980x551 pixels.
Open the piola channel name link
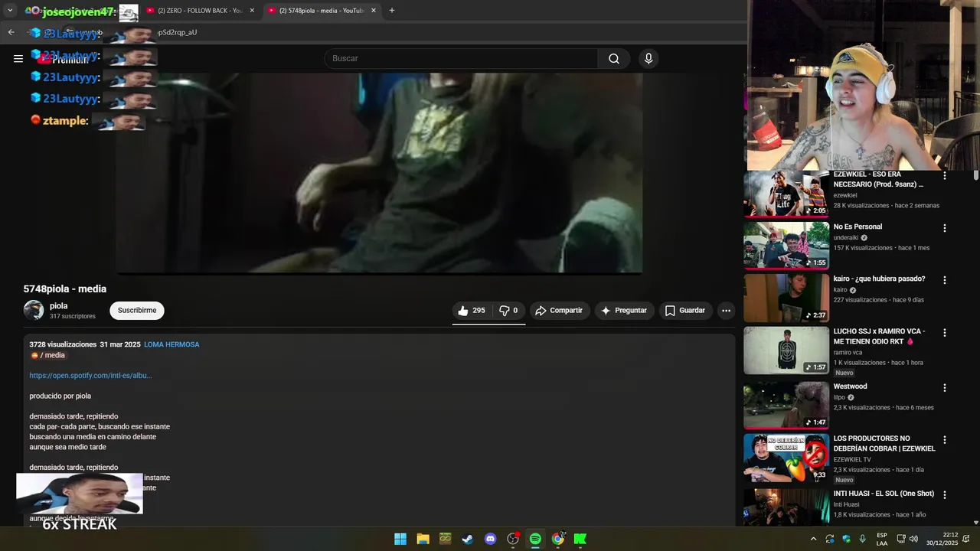point(58,306)
